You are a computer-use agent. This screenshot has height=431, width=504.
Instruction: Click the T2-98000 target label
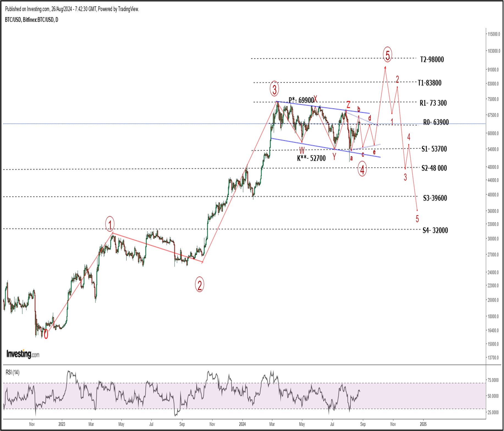point(432,60)
